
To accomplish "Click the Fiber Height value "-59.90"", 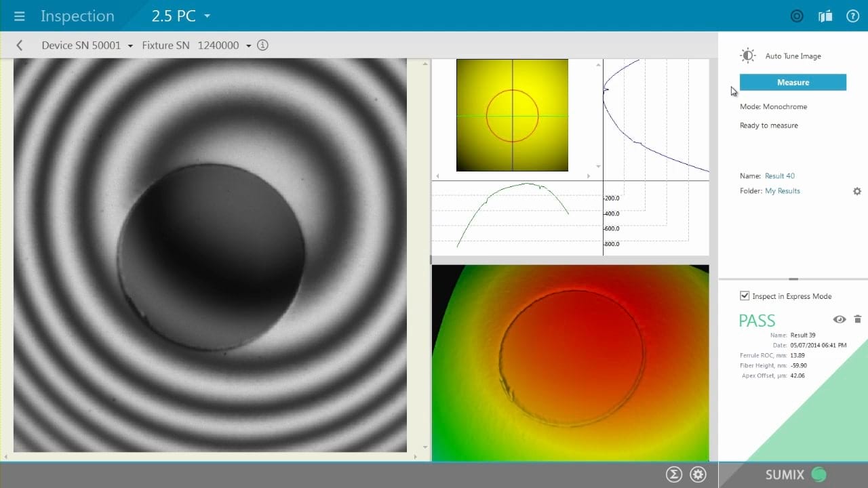I will click(799, 365).
